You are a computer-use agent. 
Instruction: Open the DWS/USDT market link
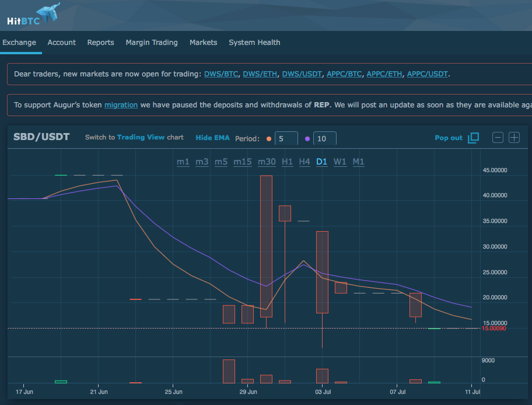[x=302, y=74]
